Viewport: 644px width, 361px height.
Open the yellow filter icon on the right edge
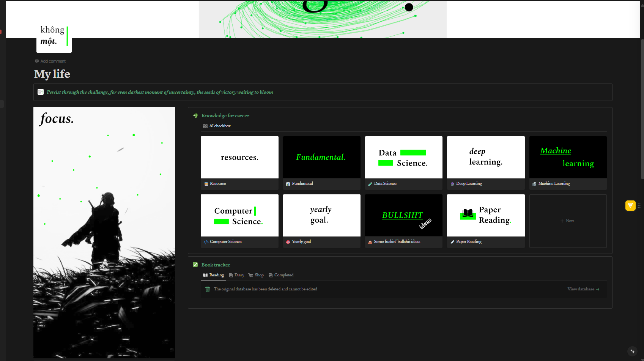pyautogui.click(x=630, y=205)
